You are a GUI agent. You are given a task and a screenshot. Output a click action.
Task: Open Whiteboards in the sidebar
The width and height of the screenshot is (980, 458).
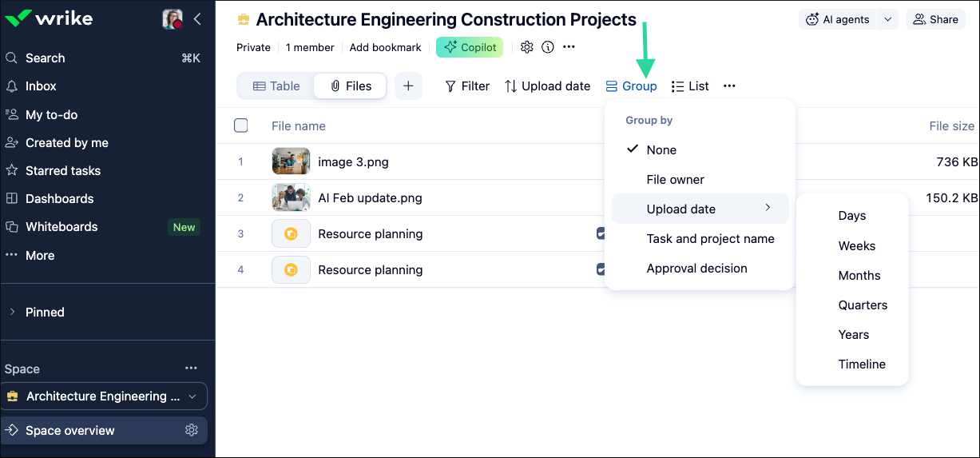click(61, 226)
